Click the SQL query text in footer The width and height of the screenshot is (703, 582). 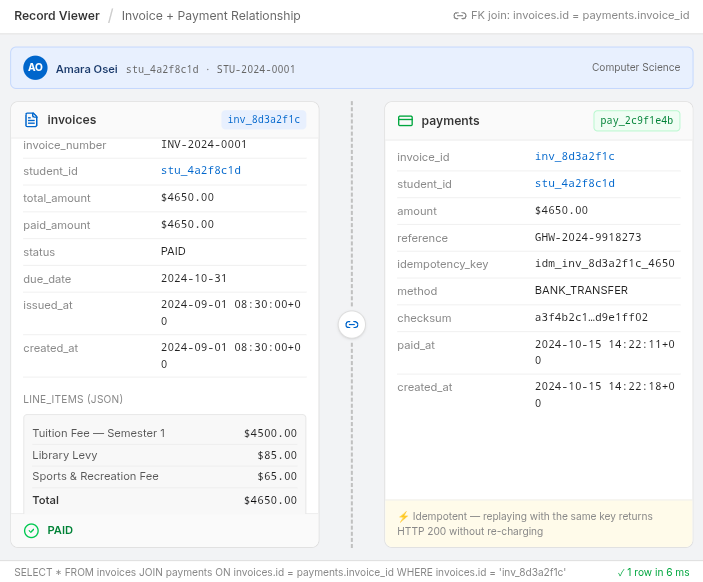(290, 572)
